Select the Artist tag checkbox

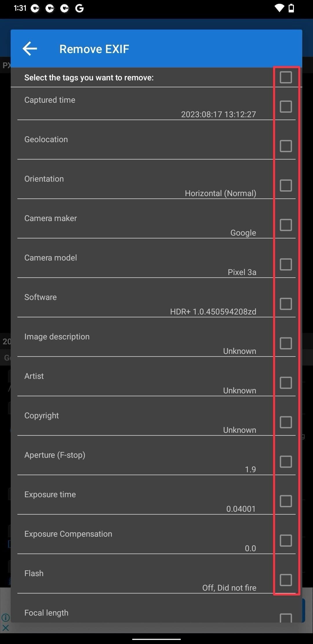click(x=286, y=383)
